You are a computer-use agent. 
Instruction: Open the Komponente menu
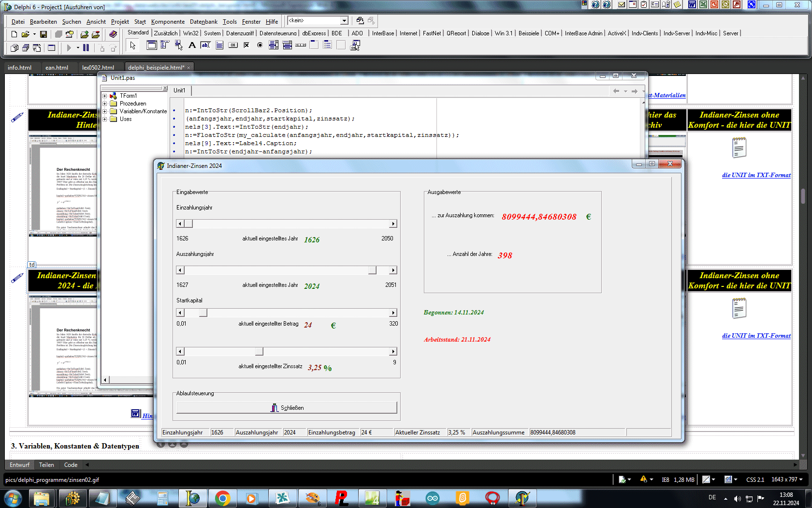tap(168, 22)
